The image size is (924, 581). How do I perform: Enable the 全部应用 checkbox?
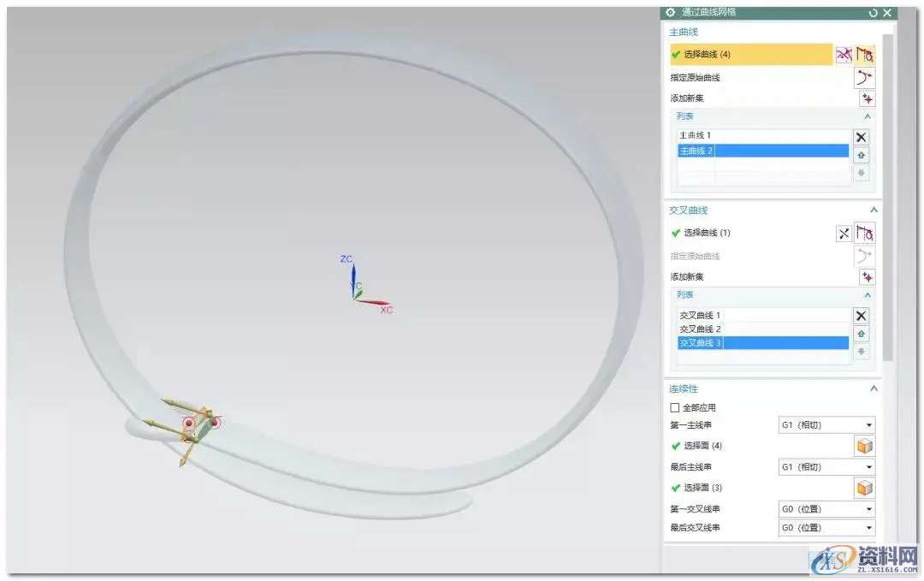[x=675, y=408]
